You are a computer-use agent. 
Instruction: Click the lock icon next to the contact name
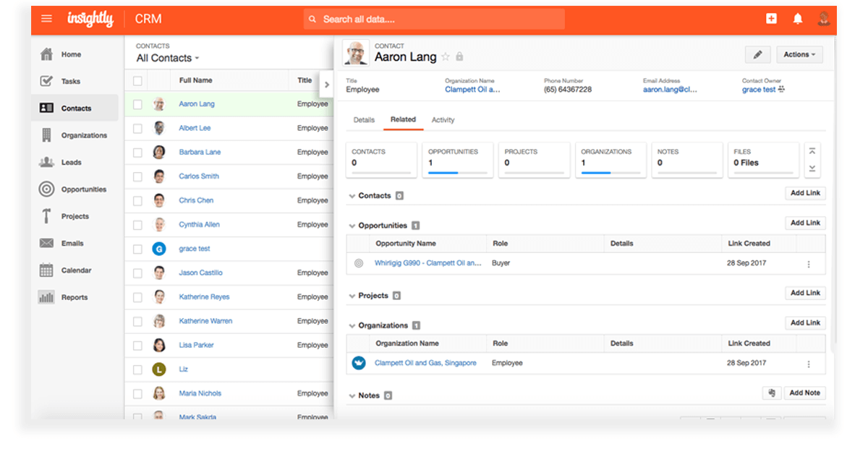click(460, 56)
